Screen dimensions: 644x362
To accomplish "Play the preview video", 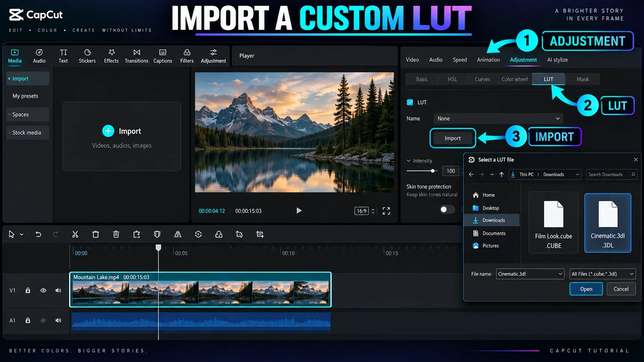I will click(x=299, y=211).
